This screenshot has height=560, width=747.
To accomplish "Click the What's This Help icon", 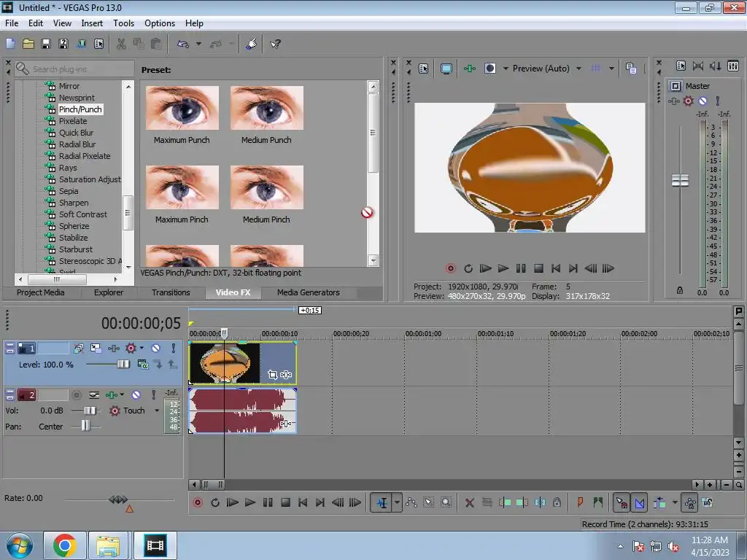I will pos(275,44).
